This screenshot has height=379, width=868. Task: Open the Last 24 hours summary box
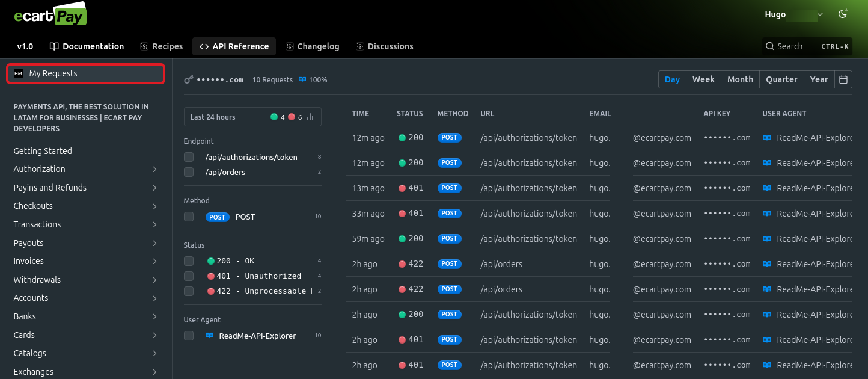(252, 117)
